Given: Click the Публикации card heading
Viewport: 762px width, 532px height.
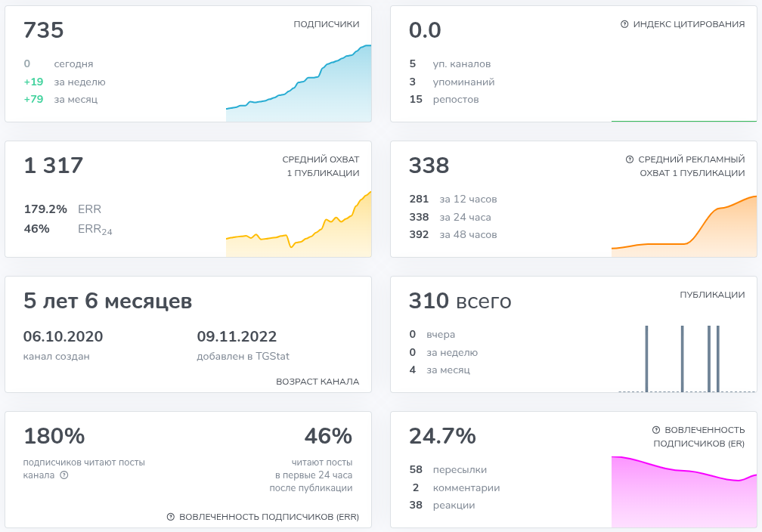Looking at the screenshot, I should pos(712,295).
